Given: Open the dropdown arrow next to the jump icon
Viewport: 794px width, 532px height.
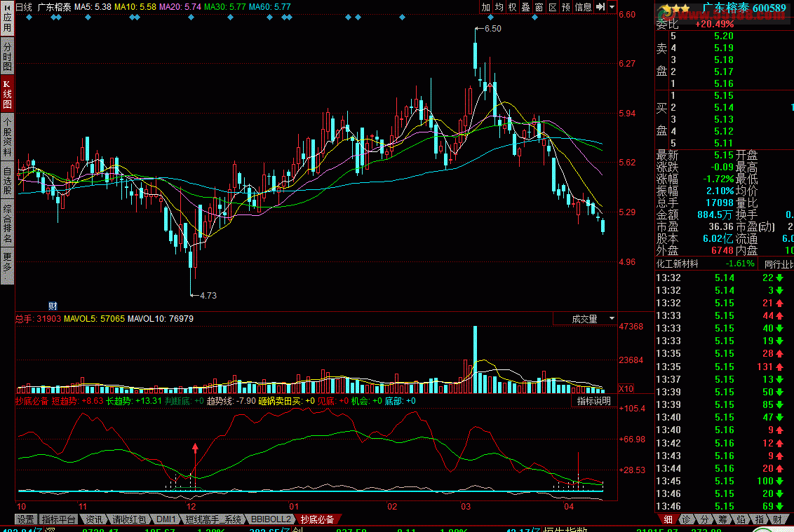Looking at the screenshot, I should pyautogui.click(x=612, y=7).
